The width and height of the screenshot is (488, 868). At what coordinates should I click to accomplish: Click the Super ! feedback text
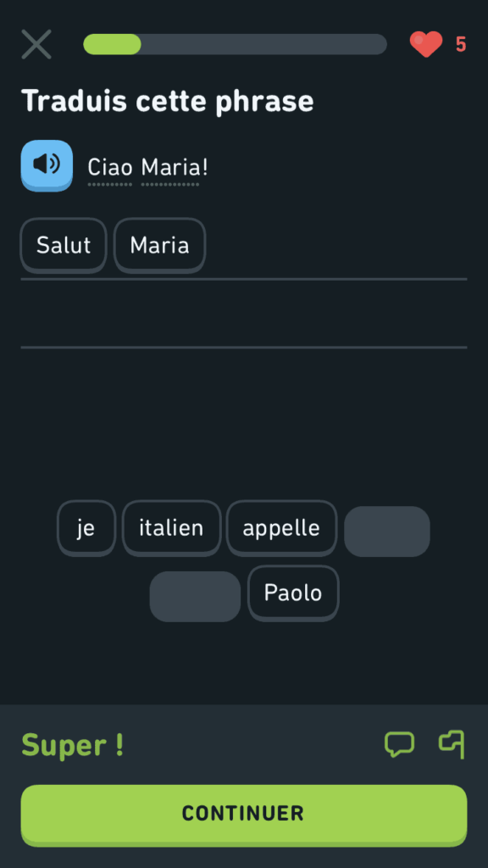[x=73, y=745]
